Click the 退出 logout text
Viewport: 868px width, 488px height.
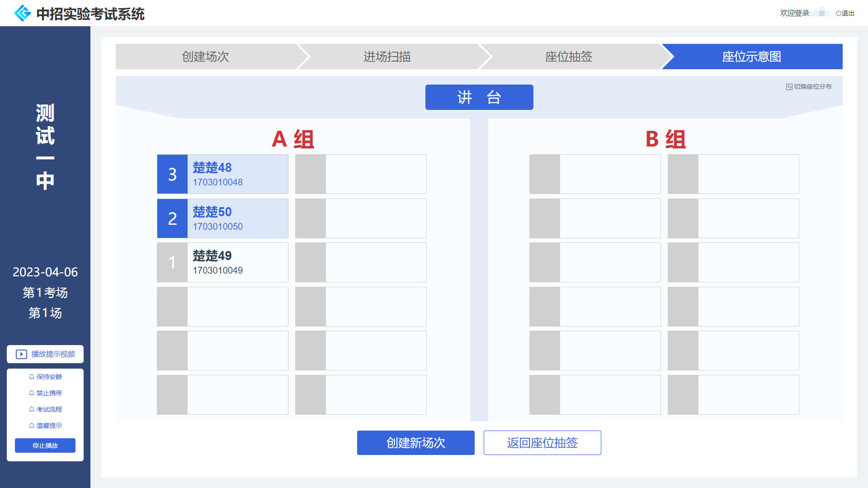pos(848,13)
